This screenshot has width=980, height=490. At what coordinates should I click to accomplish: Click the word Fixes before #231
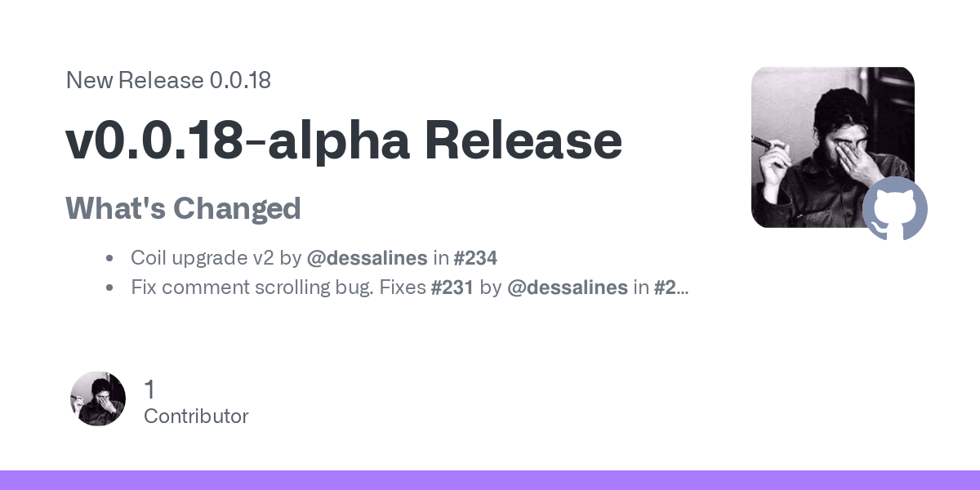[x=402, y=287]
